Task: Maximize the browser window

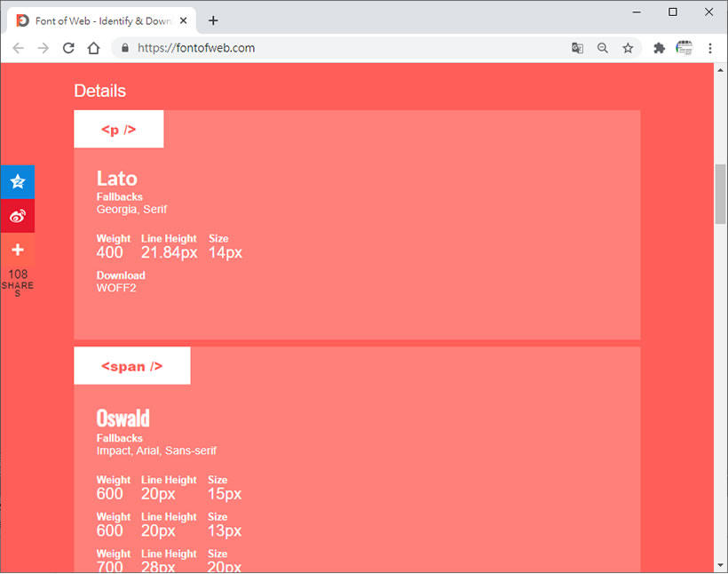Action: click(673, 12)
